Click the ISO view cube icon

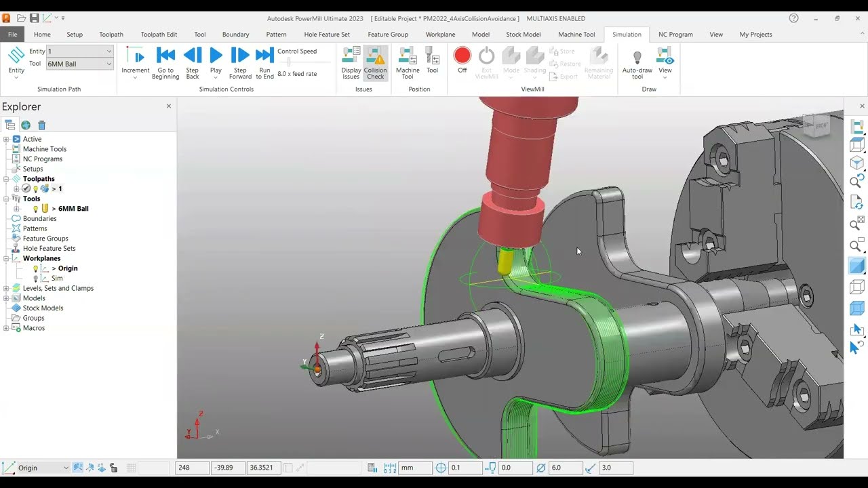pyautogui.click(x=857, y=163)
